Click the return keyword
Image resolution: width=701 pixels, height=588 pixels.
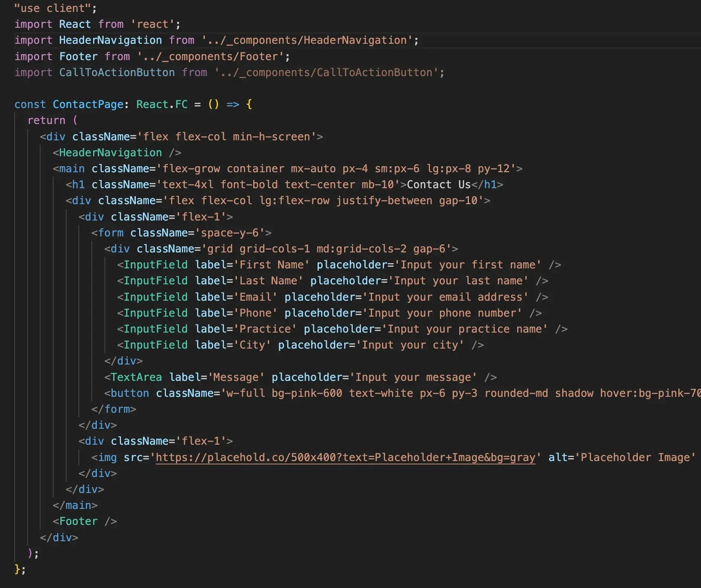tap(46, 120)
